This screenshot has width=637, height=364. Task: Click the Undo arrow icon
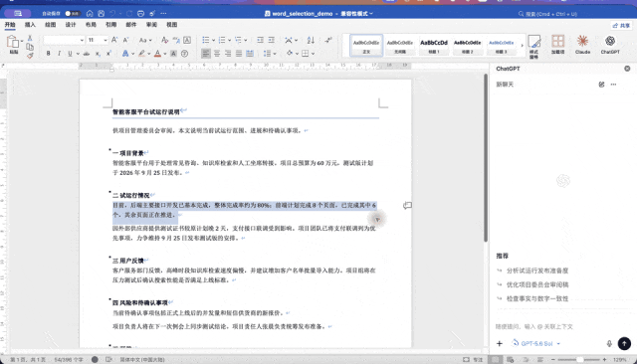[x=112, y=13]
